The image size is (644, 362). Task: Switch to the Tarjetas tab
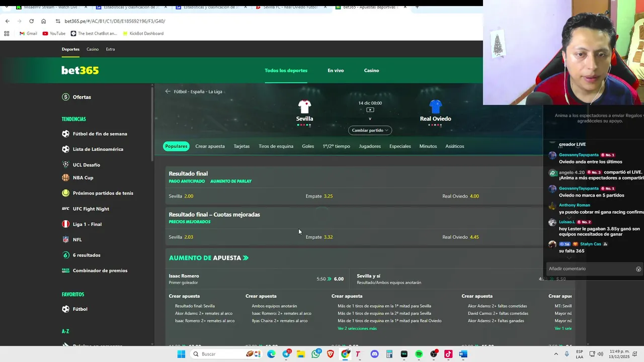[x=242, y=146]
